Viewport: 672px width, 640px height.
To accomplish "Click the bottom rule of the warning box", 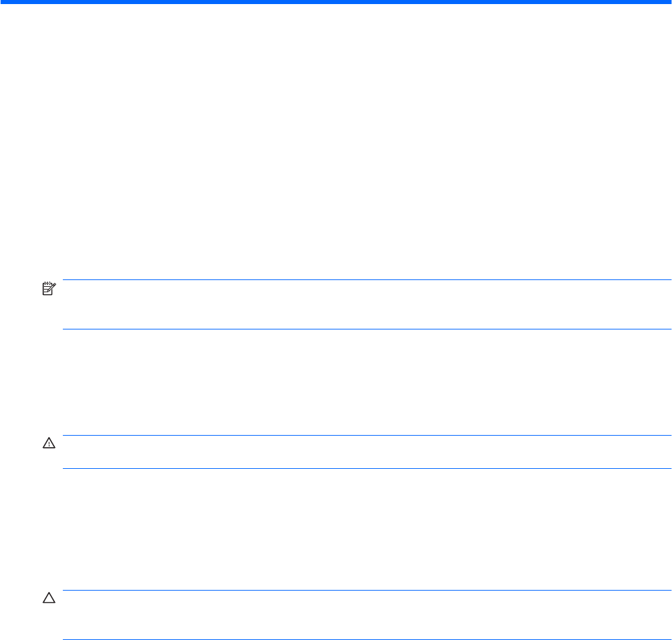I will [365, 469].
